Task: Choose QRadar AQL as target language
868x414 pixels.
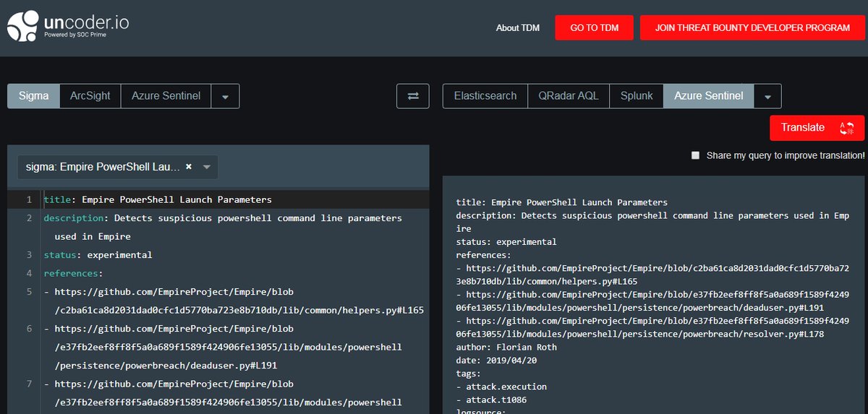Action: click(569, 96)
